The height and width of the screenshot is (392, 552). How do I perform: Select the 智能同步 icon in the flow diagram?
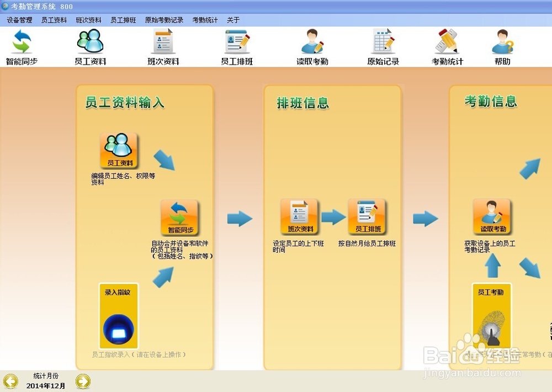[179, 215]
